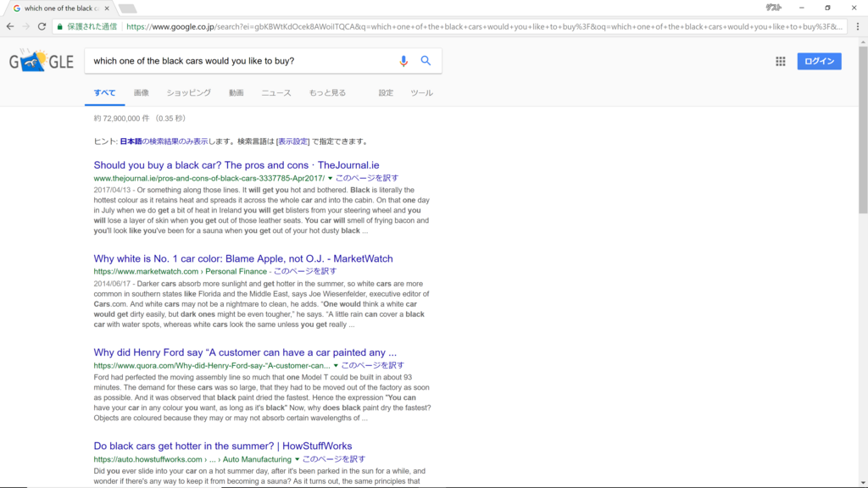Switch to the ニュース news tab
This screenshot has width=868, height=488.
click(x=276, y=93)
